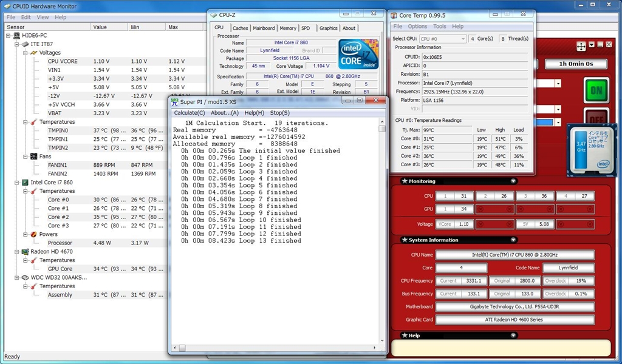Select the FANIN1 889 RPM row
This screenshot has height=364, width=622.
coord(105,165)
